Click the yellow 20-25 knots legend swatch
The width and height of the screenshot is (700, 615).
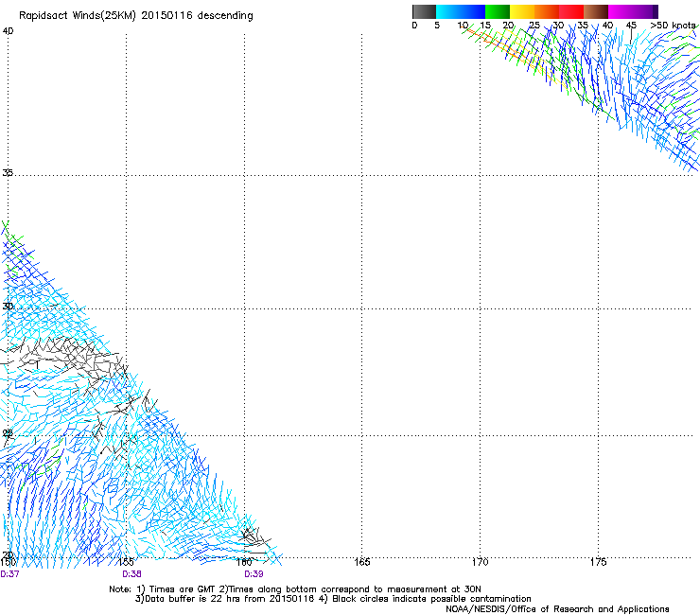coord(522,11)
